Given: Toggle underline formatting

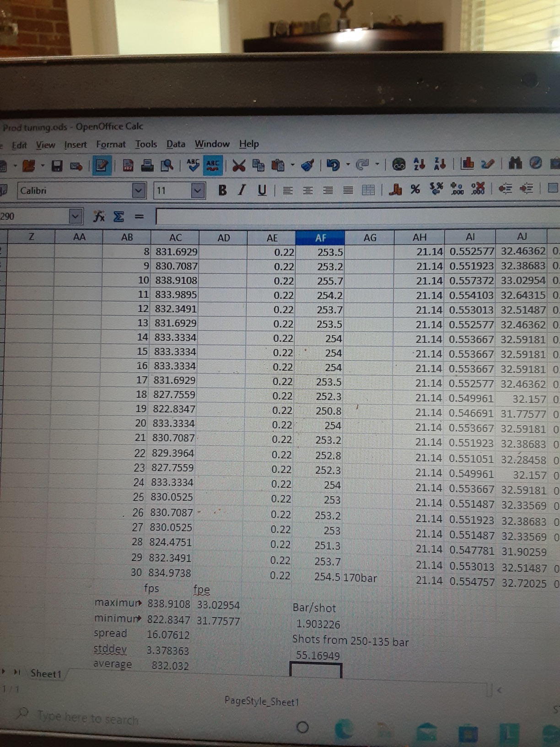Looking at the screenshot, I should pos(262,190).
